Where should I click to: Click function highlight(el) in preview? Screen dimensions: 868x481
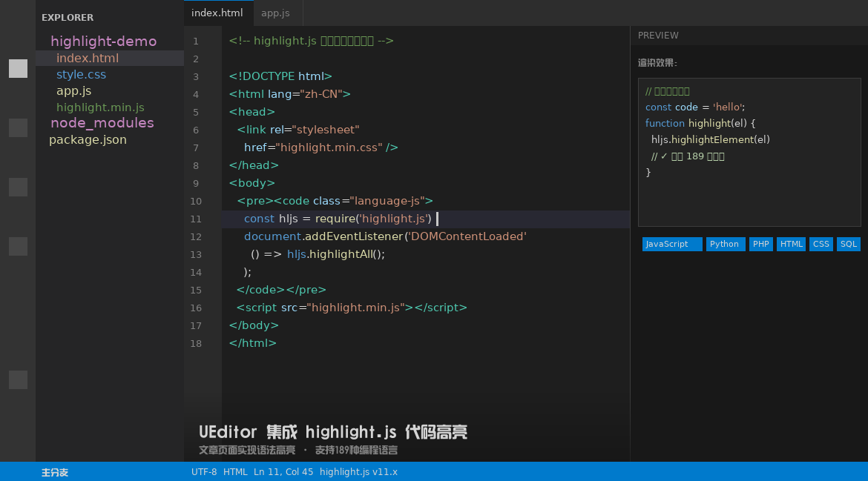(x=700, y=123)
